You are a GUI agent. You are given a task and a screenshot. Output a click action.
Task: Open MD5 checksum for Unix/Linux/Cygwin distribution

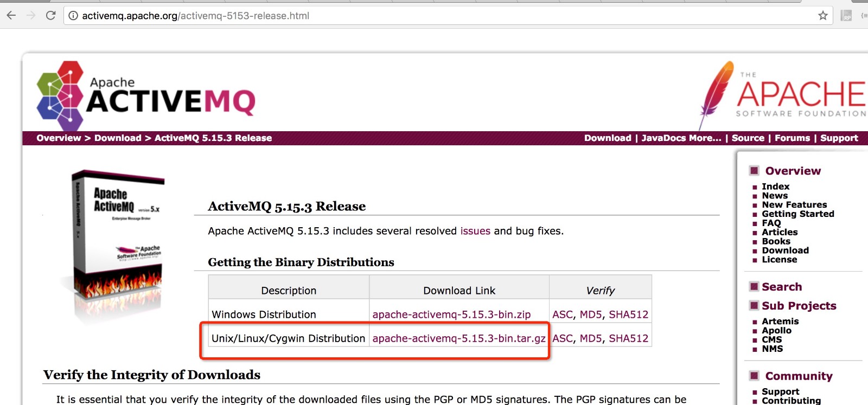(x=591, y=338)
